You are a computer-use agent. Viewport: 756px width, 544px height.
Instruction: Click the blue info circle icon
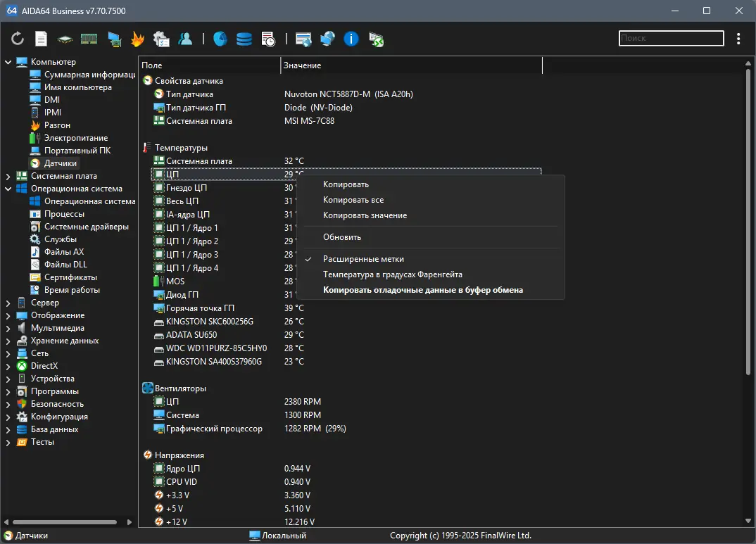point(351,39)
